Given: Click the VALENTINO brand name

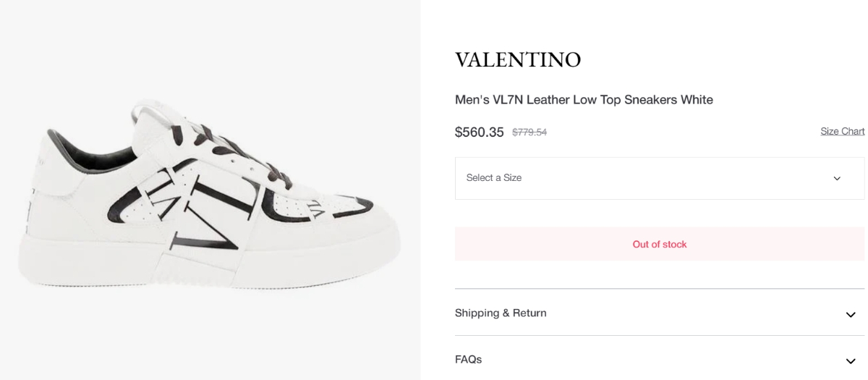Looking at the screenshot, I should [x=517, y=60].
